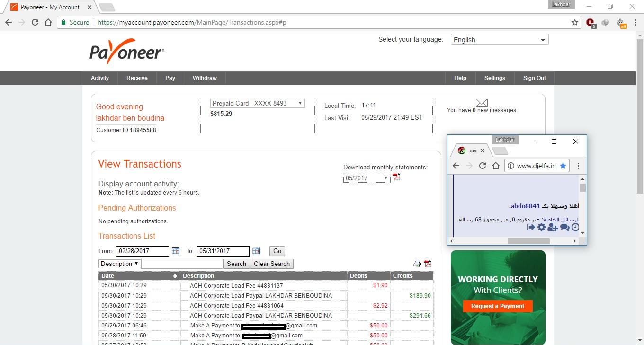Open the uBlock Origin extension icon
This screenshot has width=644, height=345.
coord(590,22)
